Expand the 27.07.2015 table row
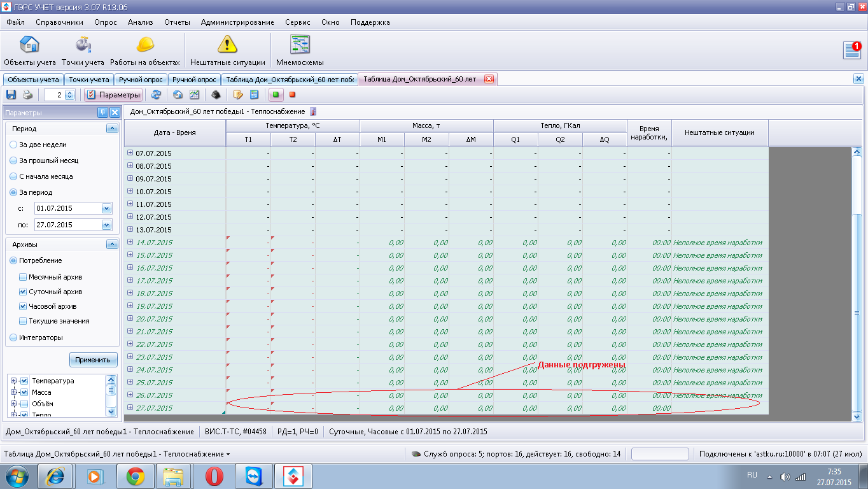 coord(130,407)
